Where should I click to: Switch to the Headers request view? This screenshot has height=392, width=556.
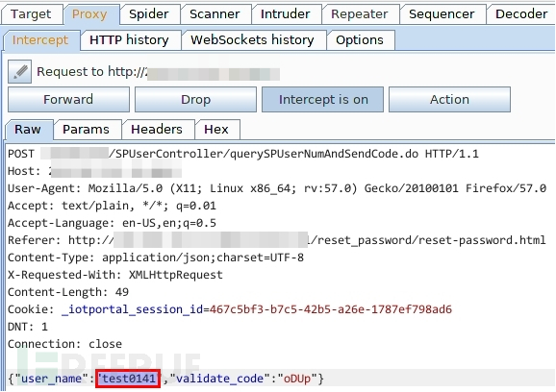tap(157, 130)
